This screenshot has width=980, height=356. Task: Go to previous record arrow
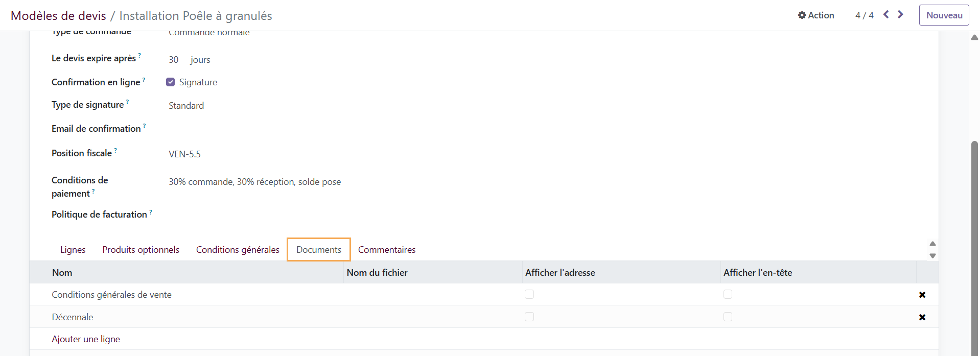click(886, 15)
